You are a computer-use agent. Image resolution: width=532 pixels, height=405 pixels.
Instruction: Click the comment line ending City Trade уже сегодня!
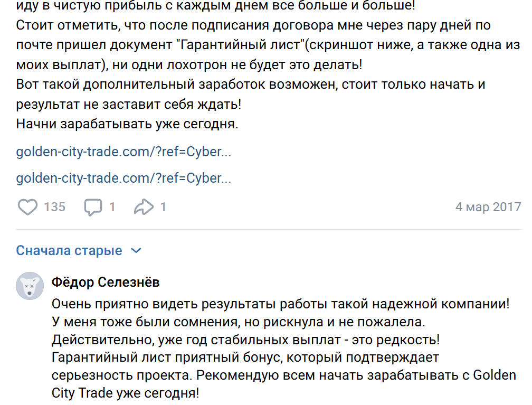pyautogui.click(x=126, y=393)
